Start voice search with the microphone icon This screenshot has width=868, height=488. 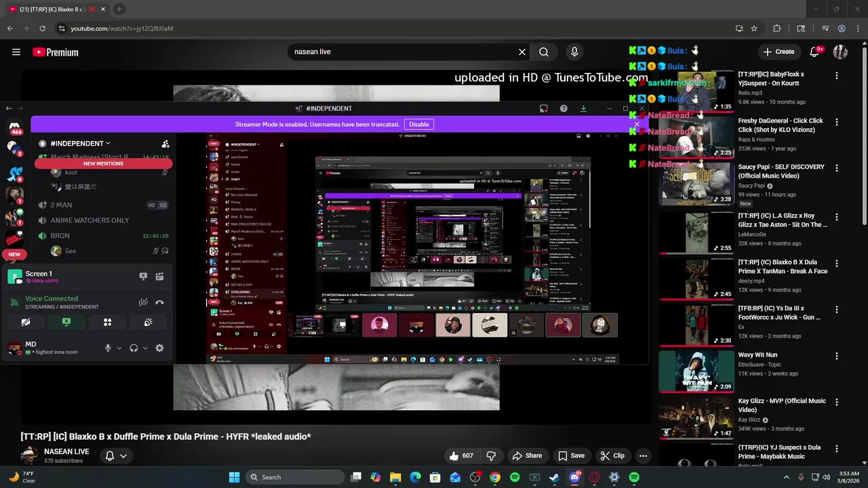[574, 52]
